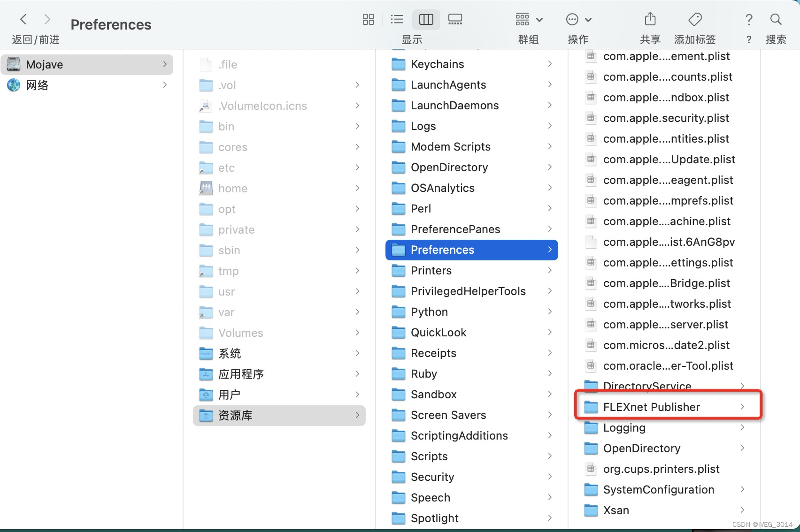Select com.apple.security.plist file
This screenshot has height=532, width=800.
[666, 118]
